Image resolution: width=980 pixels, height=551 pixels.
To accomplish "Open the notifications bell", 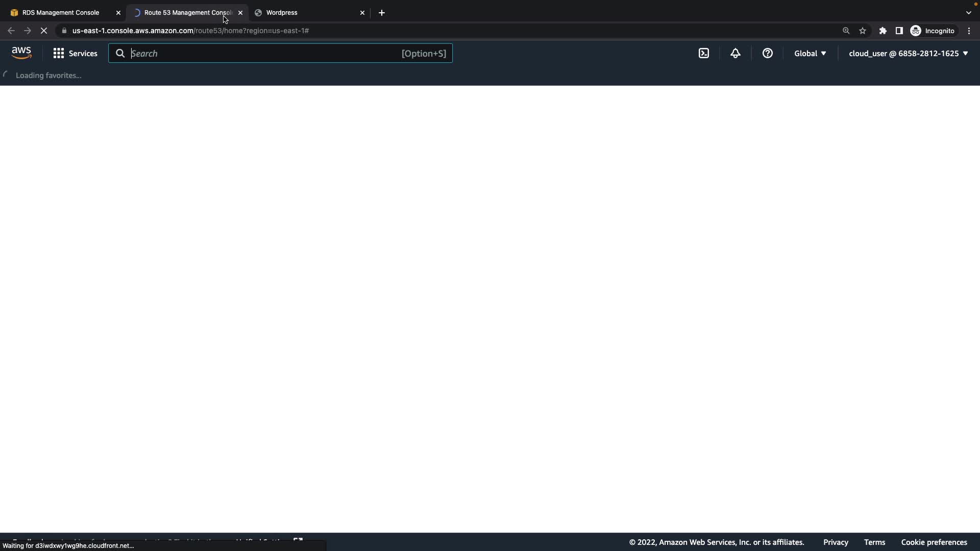I will [735, 53].
